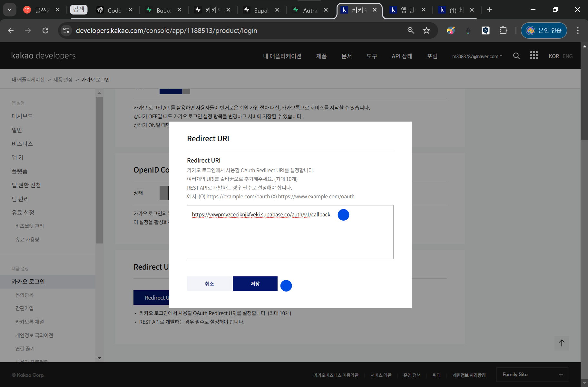Viewport: 588px width, 387px height.
Task: Click the 제품 설정 breadcrumb link
Action: click(x=63, y=79)
